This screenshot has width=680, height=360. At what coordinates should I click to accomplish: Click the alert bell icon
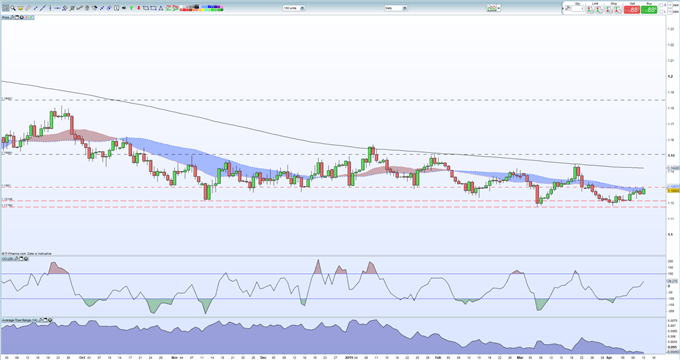20,8
